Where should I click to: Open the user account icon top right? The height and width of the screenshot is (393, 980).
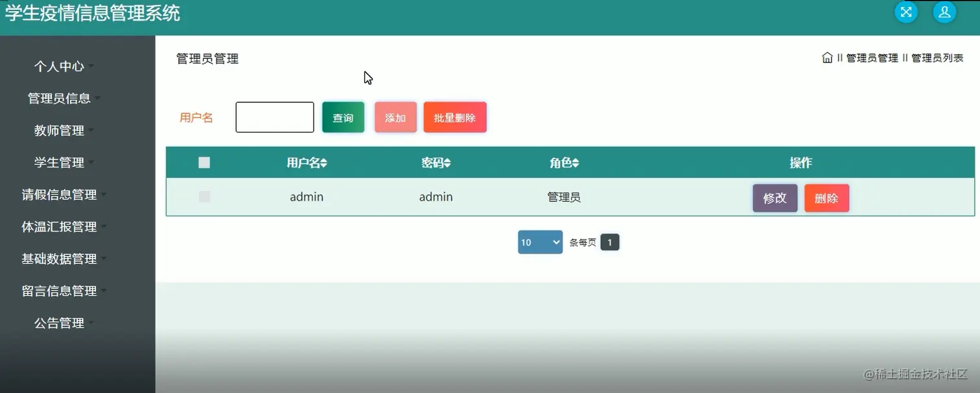tap(944, 12)
